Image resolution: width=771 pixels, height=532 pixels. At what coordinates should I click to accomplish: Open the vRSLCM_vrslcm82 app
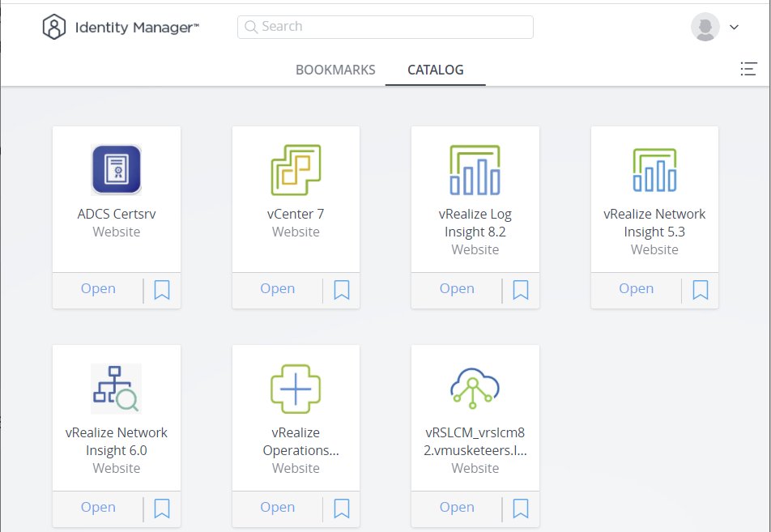click(x=457, y=508)
